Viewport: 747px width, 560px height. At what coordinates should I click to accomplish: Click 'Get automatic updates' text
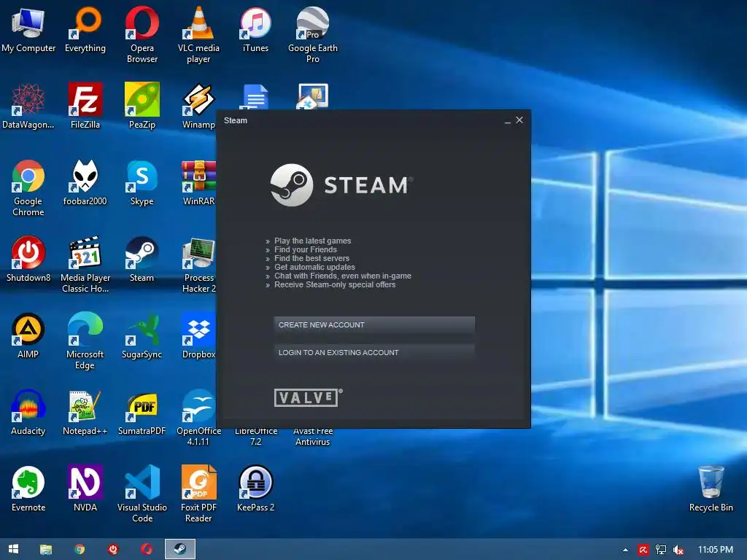(314, 267)
